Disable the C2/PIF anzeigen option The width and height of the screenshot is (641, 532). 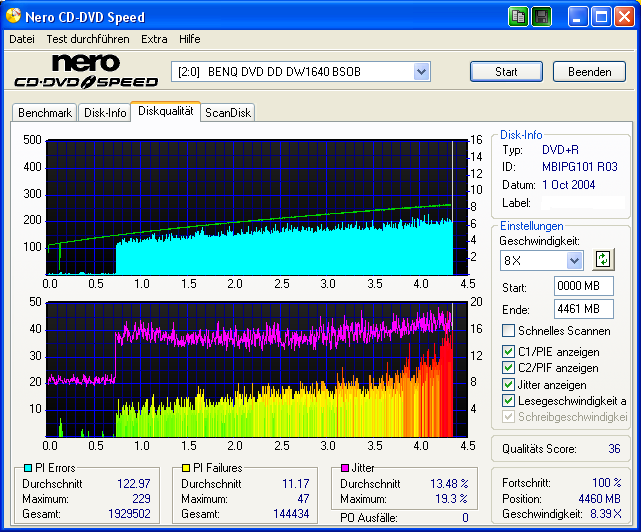(509, 368)
